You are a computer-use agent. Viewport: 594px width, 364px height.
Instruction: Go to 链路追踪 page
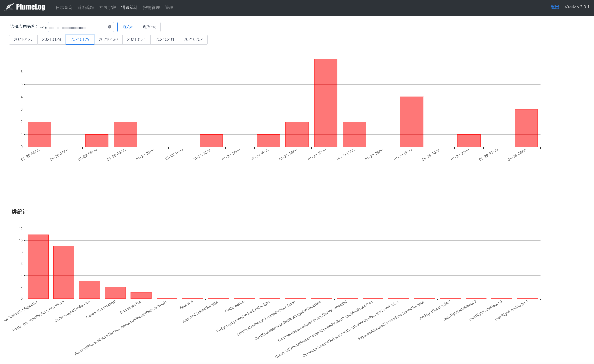(86, 8)
